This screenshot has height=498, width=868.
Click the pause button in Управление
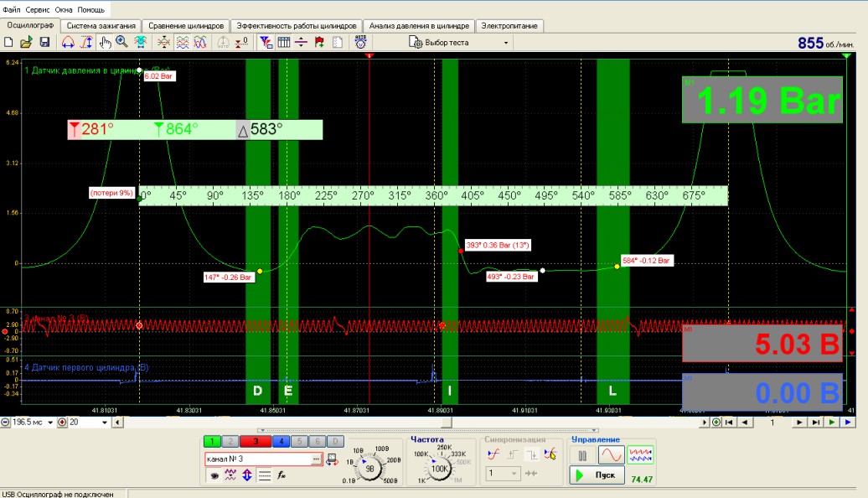coord(582,456)
